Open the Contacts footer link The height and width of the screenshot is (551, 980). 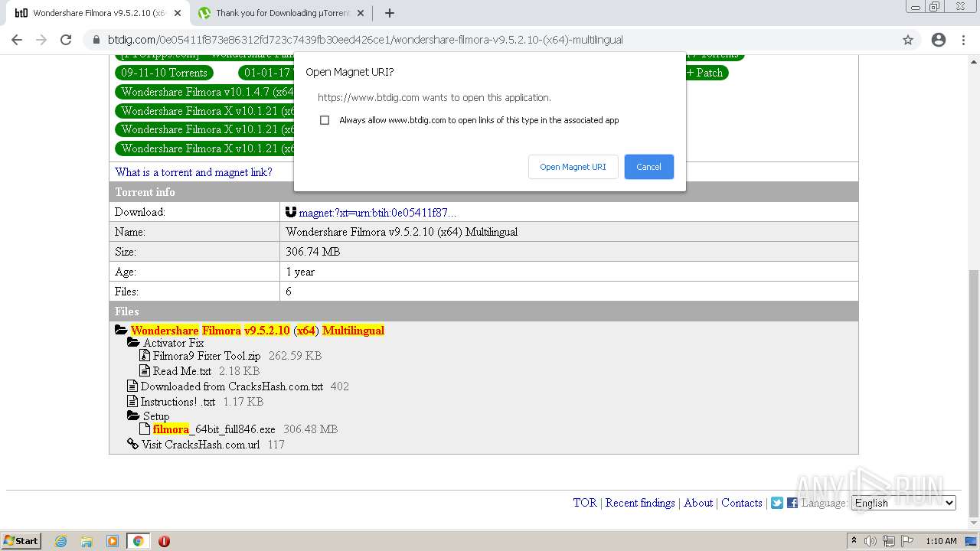(x=742, y=503)
